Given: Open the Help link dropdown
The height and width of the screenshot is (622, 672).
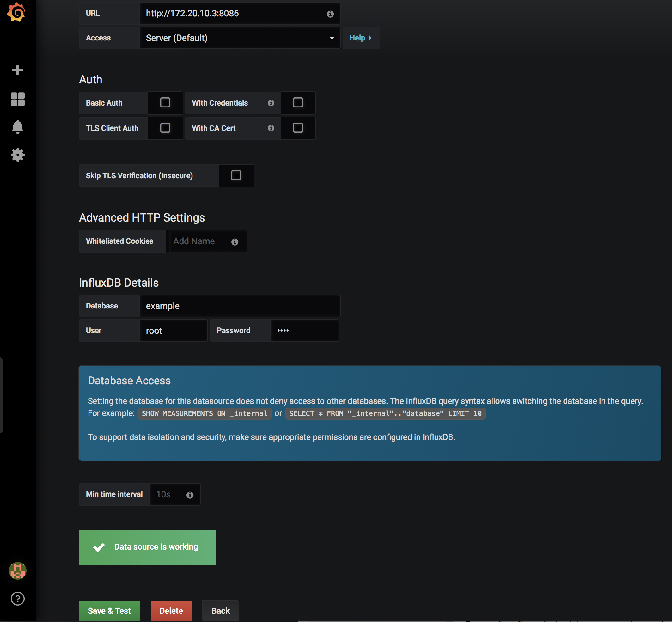Looking at the screenshot, I should 361,37.
